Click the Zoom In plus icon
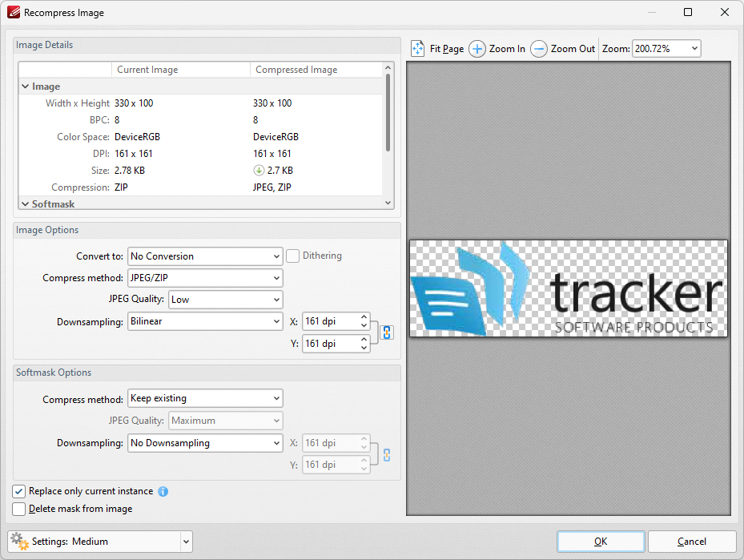 tap(477, 48)
